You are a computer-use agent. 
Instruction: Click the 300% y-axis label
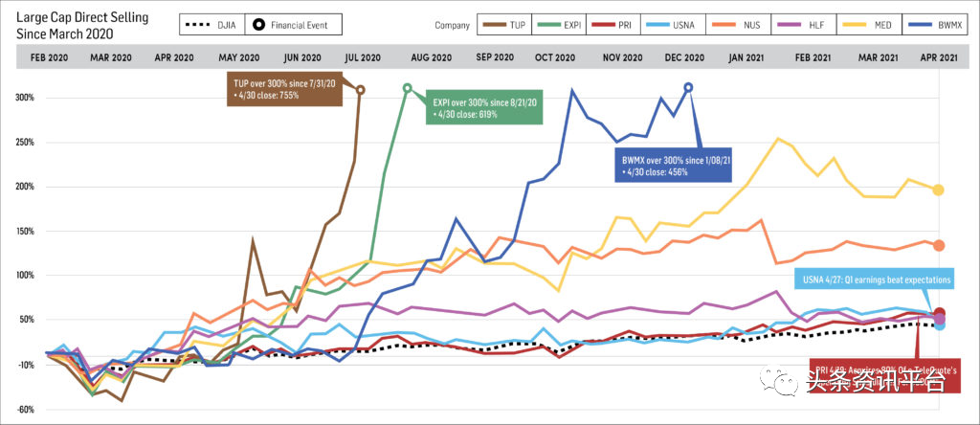[25, 99]
